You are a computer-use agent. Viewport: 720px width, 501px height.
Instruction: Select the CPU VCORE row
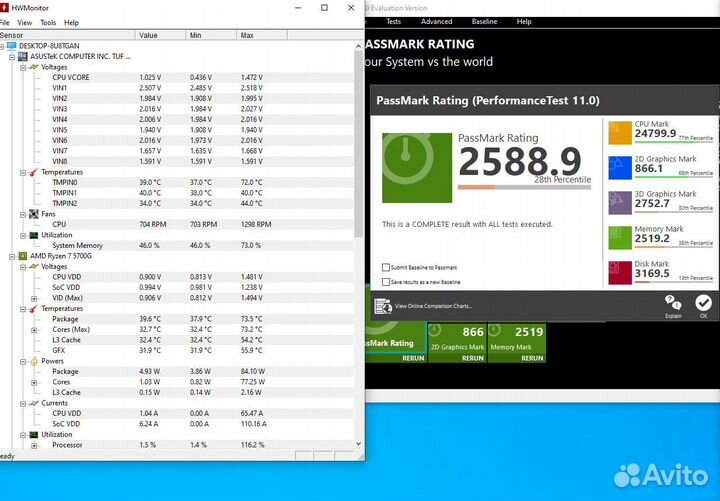(x=177, y=78)
